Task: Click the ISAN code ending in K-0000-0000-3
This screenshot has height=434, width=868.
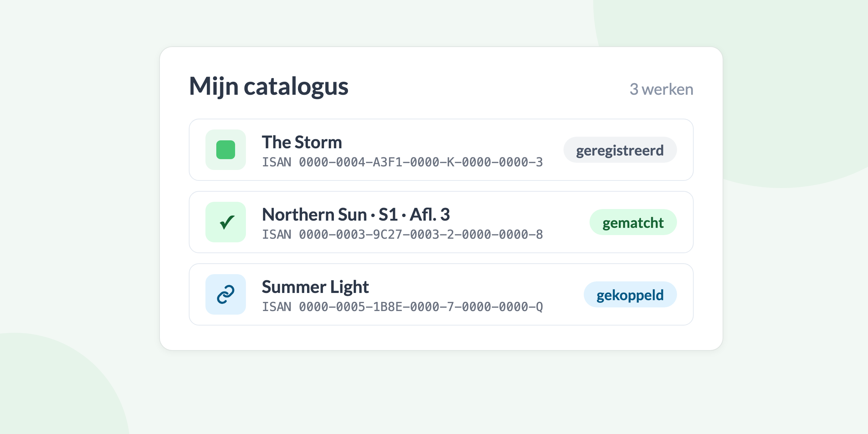Action: 402,162
